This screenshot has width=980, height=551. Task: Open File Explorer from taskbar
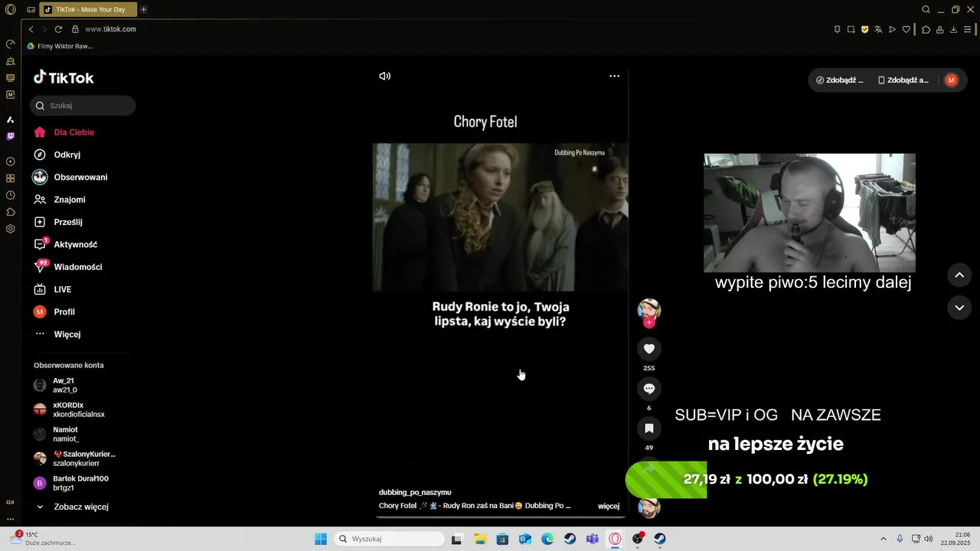(x=479, y=539)
